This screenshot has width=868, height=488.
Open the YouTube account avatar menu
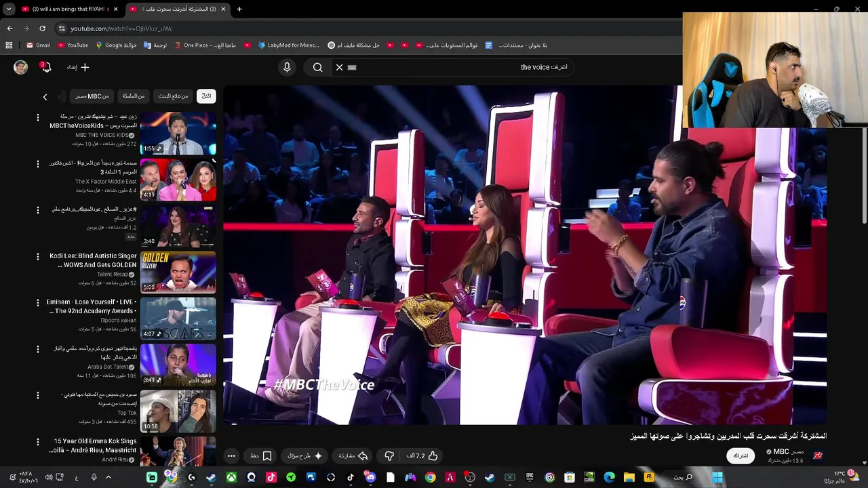pyautogui.click(x=21, y=67)
